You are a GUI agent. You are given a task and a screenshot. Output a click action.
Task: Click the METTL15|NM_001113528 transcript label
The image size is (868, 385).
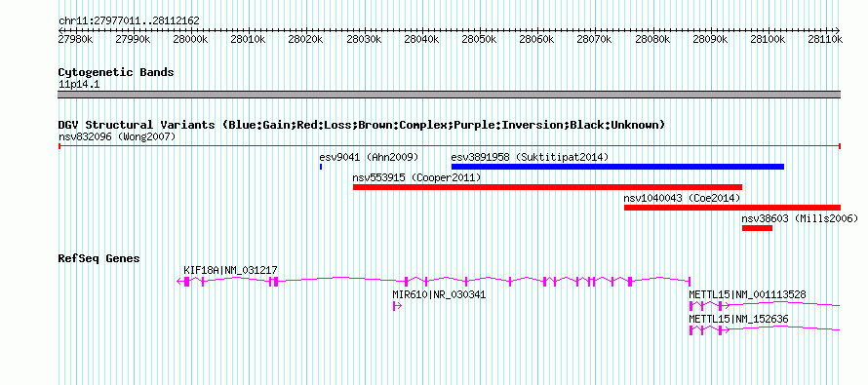click(747, 294)
